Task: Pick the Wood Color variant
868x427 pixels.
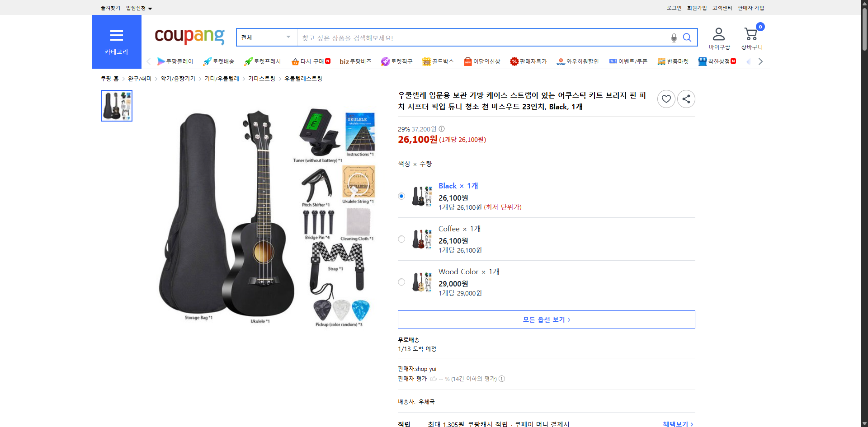Action: pos(401,282)
